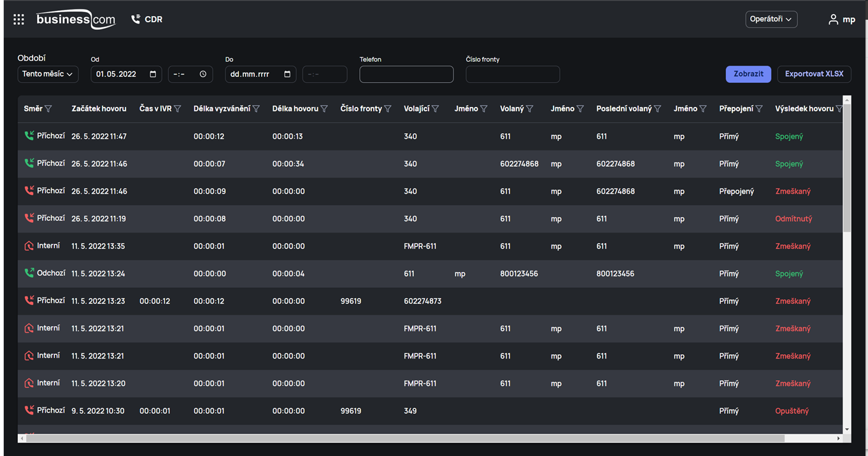This screenshot has width=868, height=456.
Task: Click FMPR-611 caller in 13:35 row
Action: (x=420, y=246)
